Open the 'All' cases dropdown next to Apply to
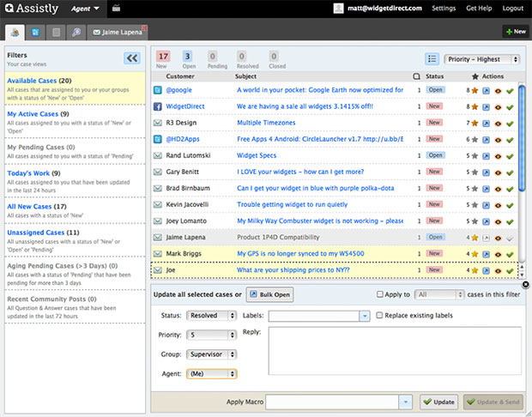532x417 pixels. [x=439, y=294]
